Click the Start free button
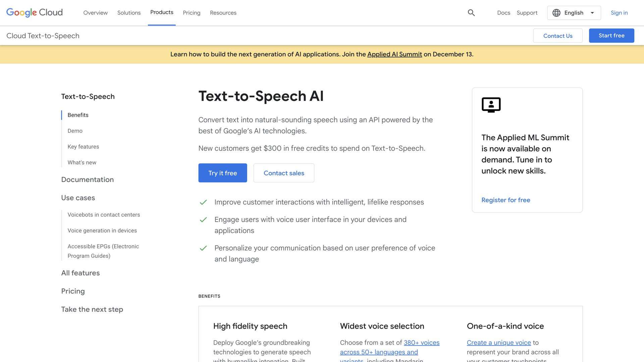 (x=611, y=35)
